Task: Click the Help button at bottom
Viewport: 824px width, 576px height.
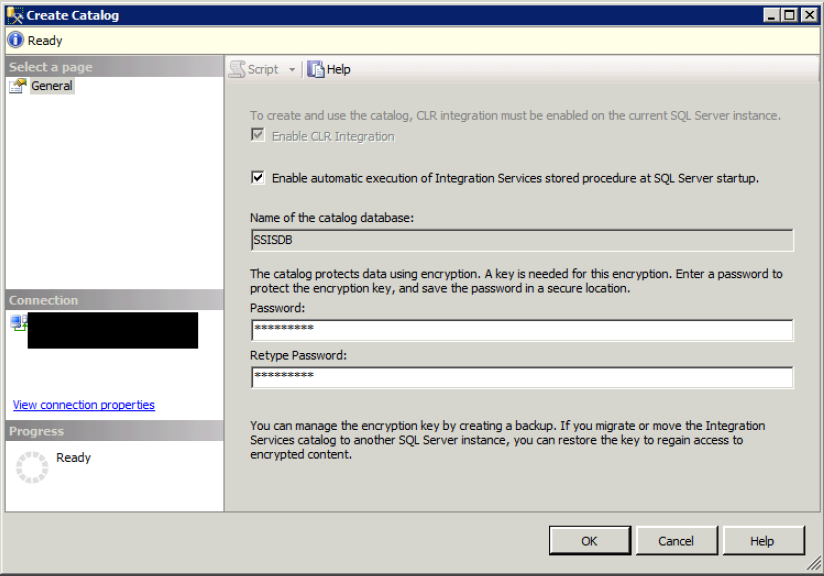Action: pyautogui.click(x=763, y=541)
